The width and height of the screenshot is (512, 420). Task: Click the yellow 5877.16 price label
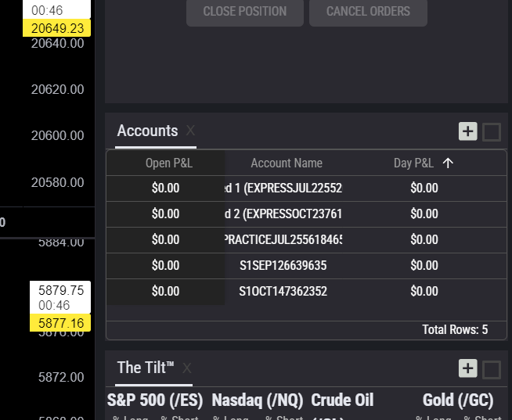(x=60, y=323)
